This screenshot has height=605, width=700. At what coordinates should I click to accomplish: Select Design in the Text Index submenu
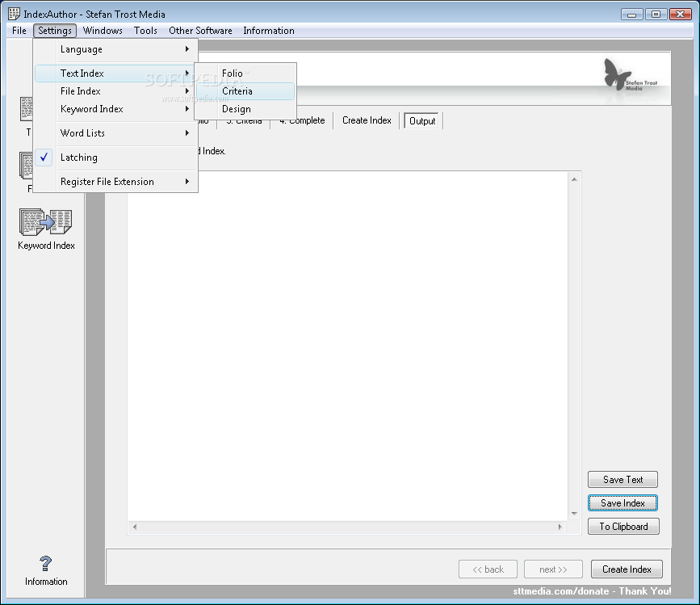click(x=245, y=109)
